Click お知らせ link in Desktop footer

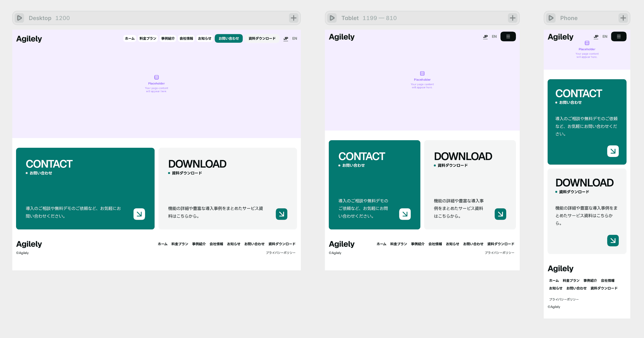234,244
